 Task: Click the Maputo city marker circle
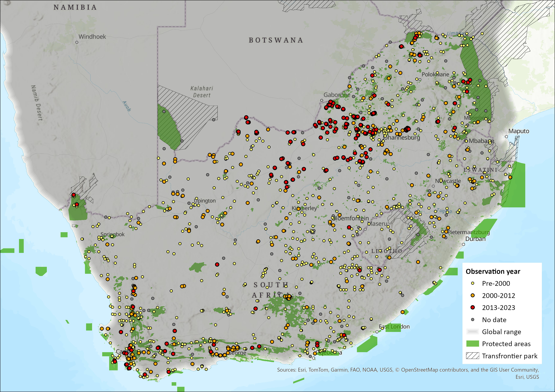click(506, 137)
